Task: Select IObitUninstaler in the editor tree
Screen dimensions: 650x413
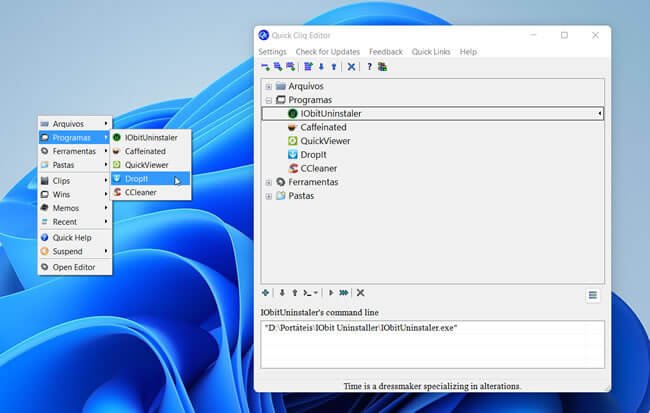Action: coord(331,114)
